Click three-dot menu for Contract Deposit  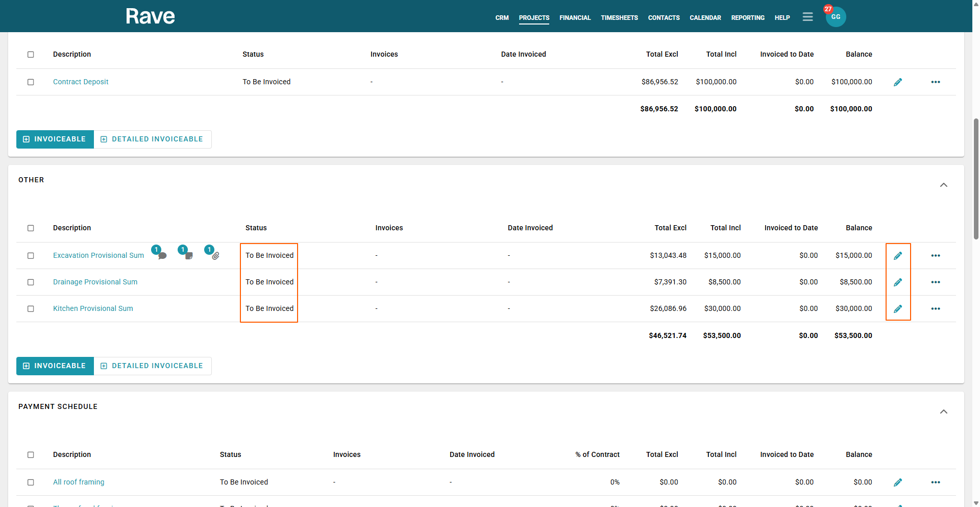[935, 82]
